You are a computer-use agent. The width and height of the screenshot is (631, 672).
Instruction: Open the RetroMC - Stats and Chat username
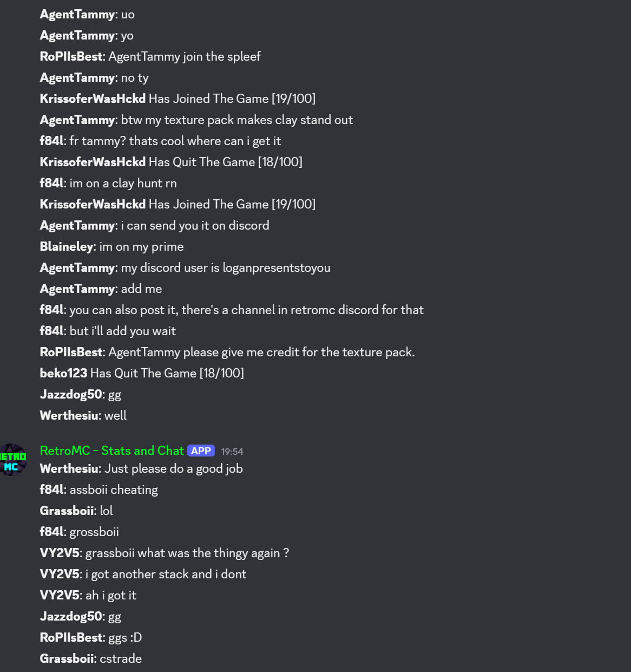point(111,451)
